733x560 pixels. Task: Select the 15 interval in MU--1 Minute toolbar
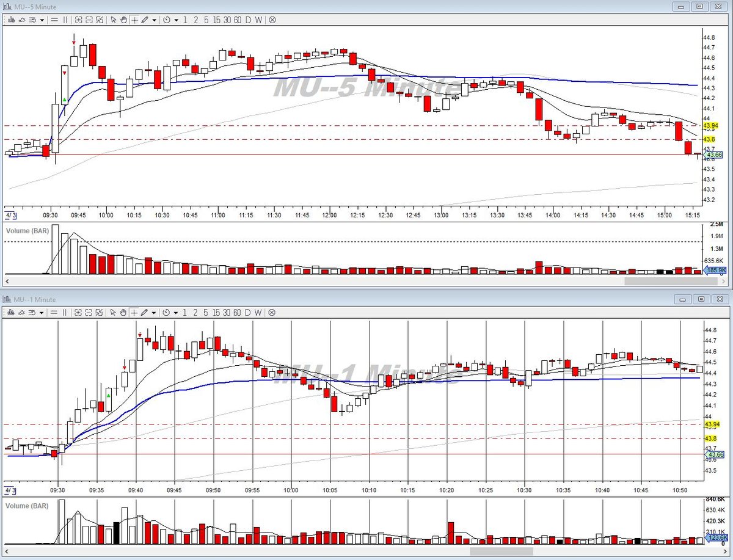click(x=217, y=311)
